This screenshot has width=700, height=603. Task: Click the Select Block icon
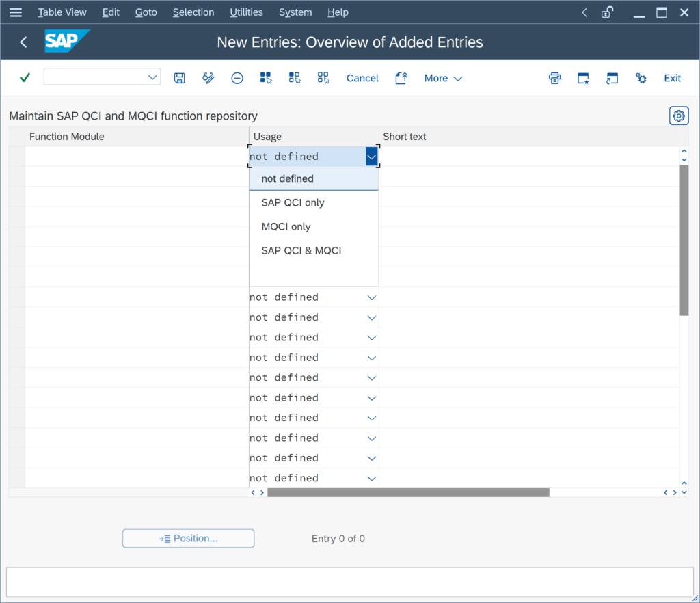pyautogui.click(x=295, y=78)
